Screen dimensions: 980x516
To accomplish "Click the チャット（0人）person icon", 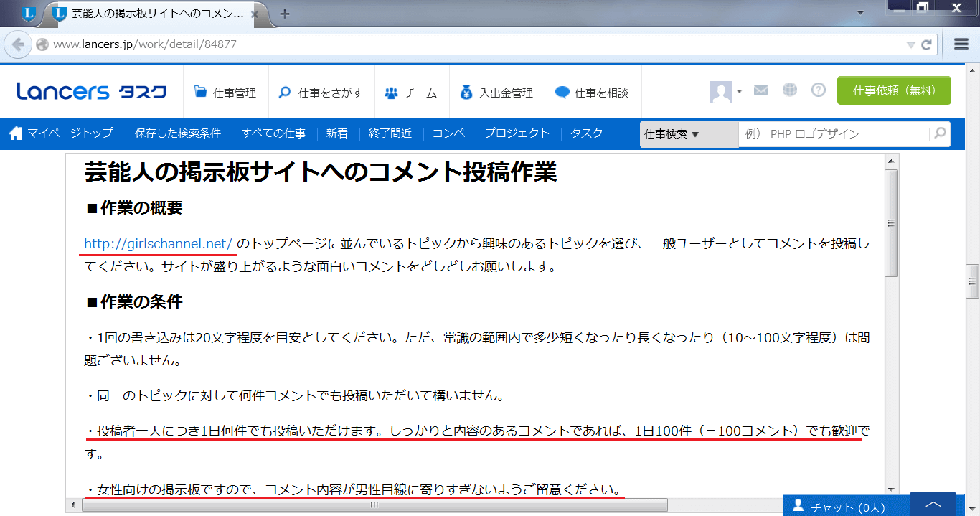I will [798, 505].
